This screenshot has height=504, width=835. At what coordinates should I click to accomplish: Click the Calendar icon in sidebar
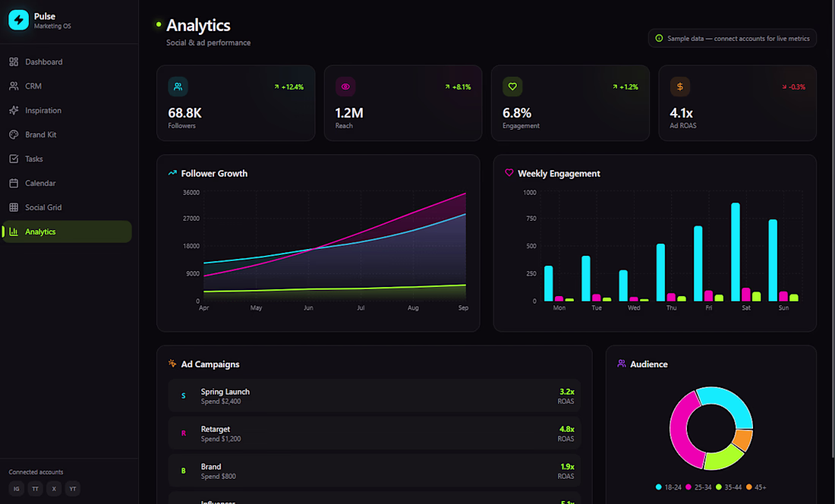tap(14, 183)
